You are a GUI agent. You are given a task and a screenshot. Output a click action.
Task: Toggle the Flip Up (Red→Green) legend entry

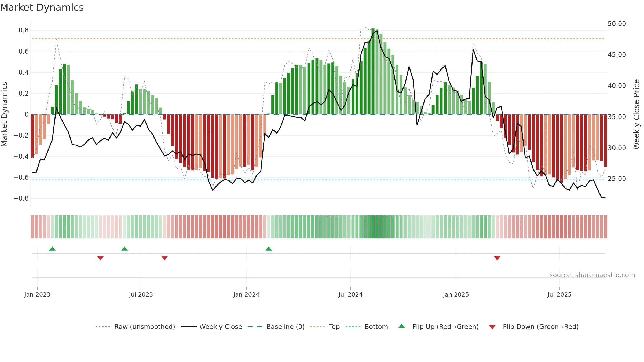tap(438, 327)
